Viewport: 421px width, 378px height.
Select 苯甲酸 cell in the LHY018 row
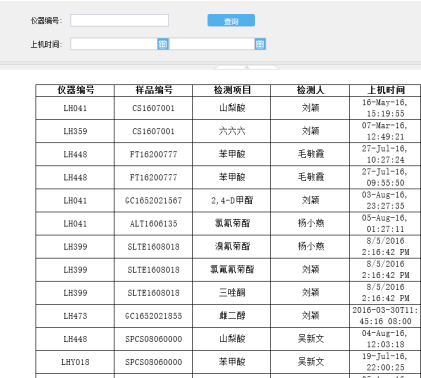[x=232, y=362]
